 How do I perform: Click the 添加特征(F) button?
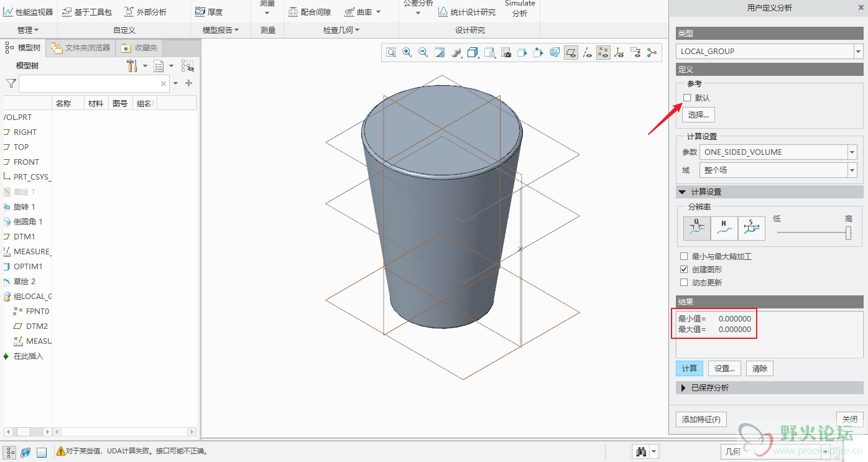[701, 419]
